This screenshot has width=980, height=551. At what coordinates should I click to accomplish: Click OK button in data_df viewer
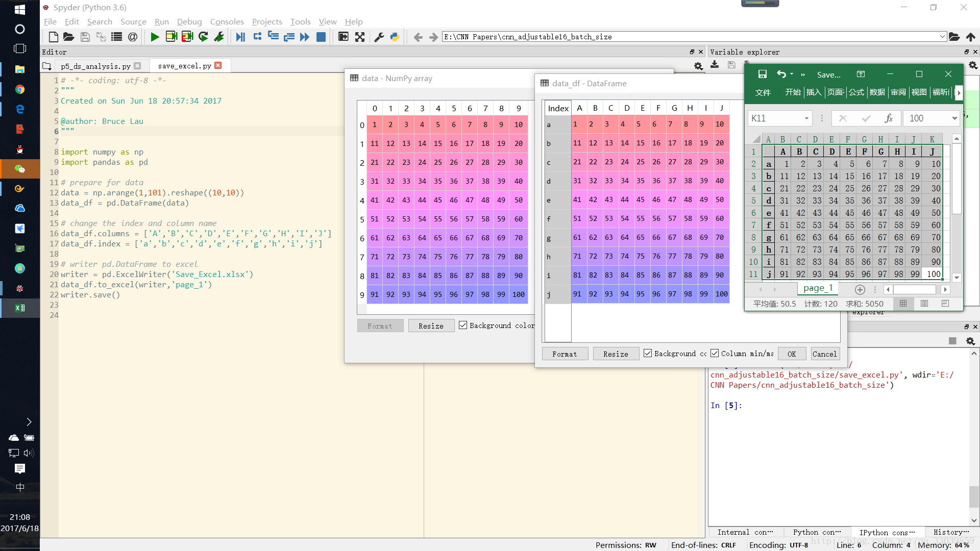point(792,353)
